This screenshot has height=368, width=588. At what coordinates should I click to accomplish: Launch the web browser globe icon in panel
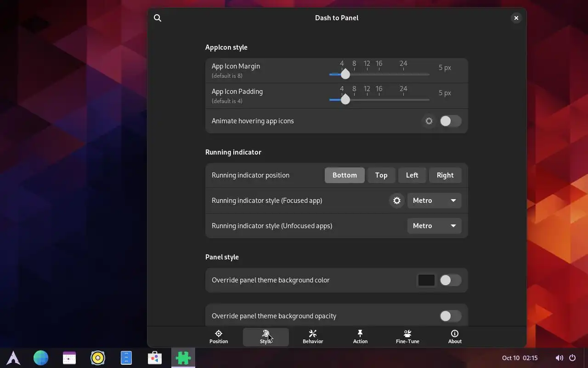(41, 358)
